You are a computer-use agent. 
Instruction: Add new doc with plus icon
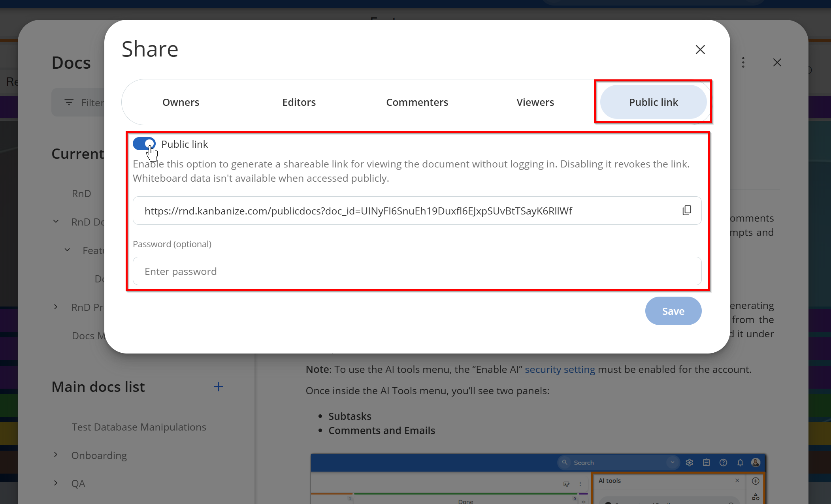218,387
